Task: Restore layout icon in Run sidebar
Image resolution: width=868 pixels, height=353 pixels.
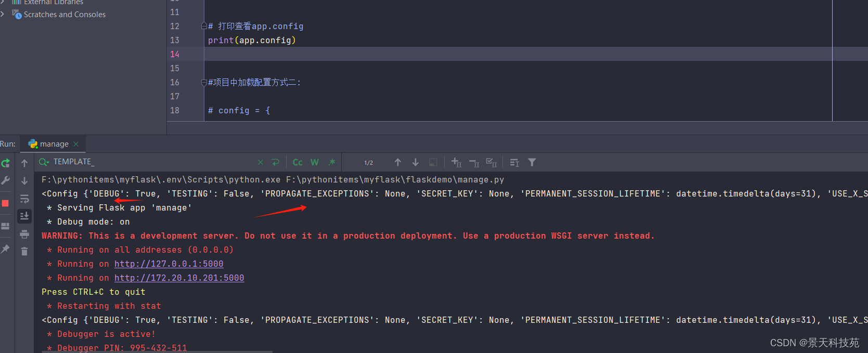Action: click(x=6, y=226)
